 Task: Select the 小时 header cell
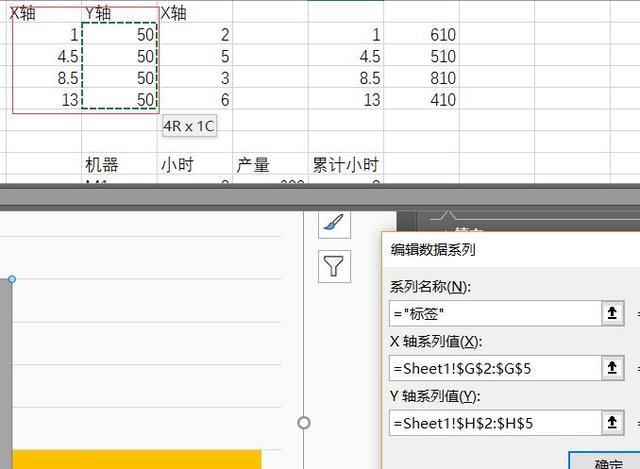tap(195, 164)
